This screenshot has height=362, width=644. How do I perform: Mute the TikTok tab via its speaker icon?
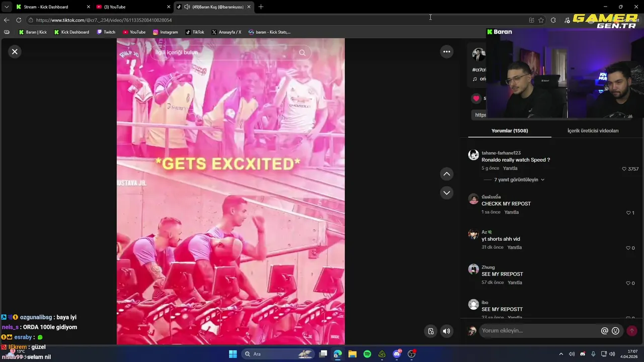click(x=187, y=7)
